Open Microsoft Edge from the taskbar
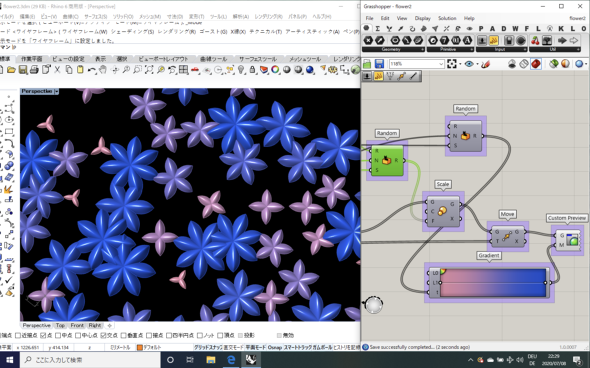Viewport: 590px width, 368px height. pos(231,360)
